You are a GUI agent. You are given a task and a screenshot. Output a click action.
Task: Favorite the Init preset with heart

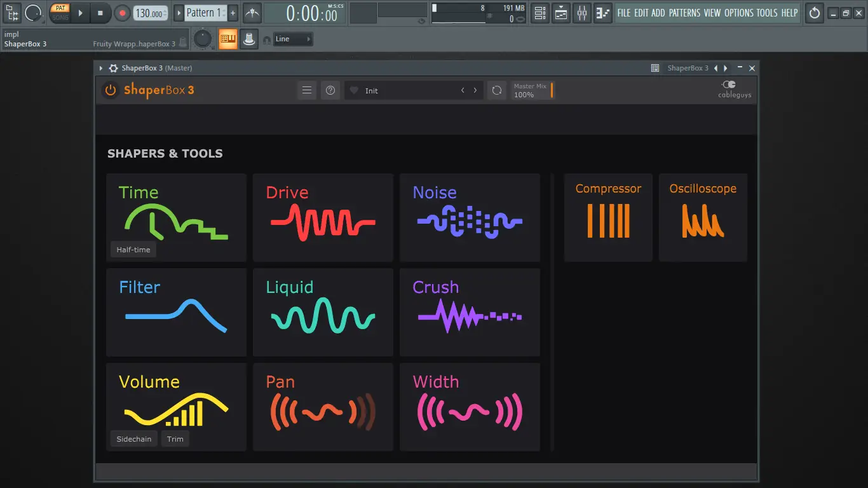point(355,90)
